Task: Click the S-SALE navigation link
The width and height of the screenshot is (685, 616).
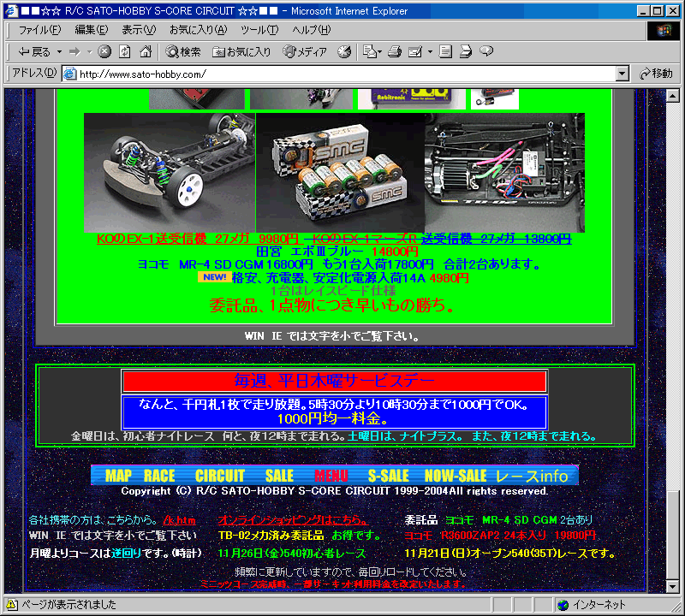Action: click(x=389, y=476)
